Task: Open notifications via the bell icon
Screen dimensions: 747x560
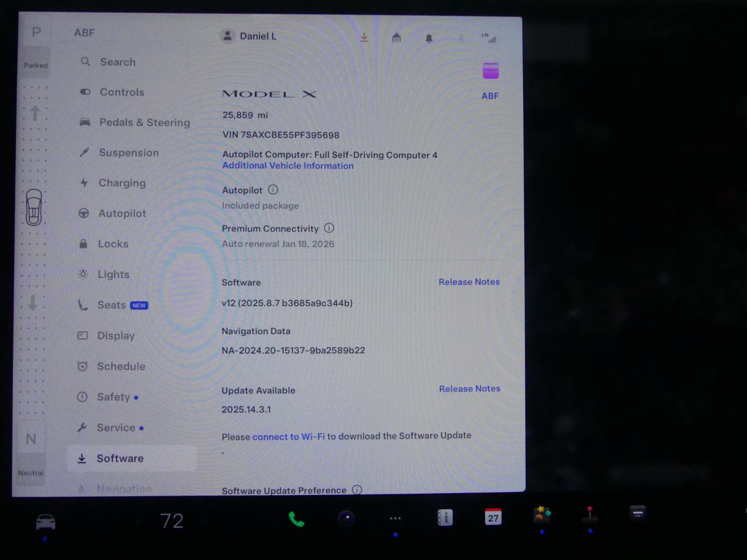Action: [428, 38]
